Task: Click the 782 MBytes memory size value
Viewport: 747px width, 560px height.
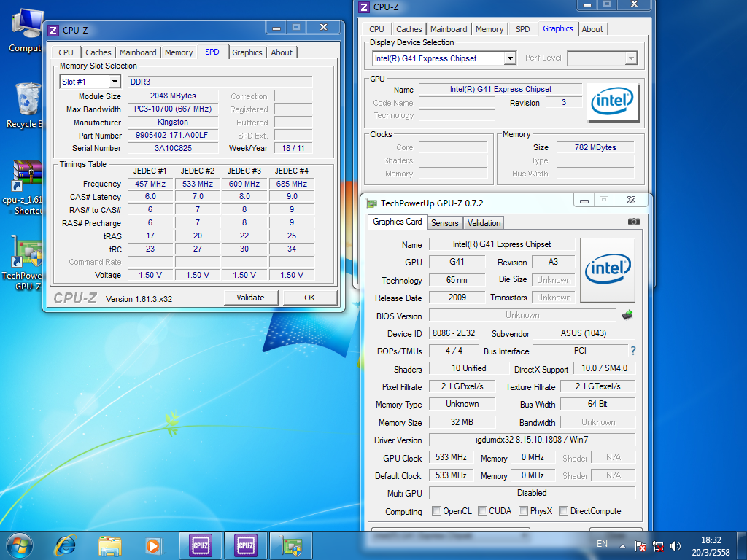Action: pyautogui.click(x=595, y=147)
